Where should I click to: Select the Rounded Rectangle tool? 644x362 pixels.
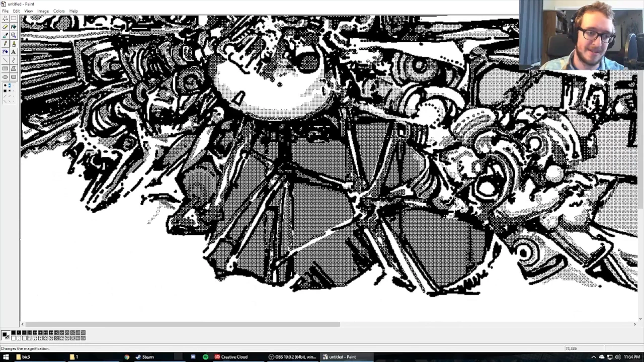(x=14, y=77)
